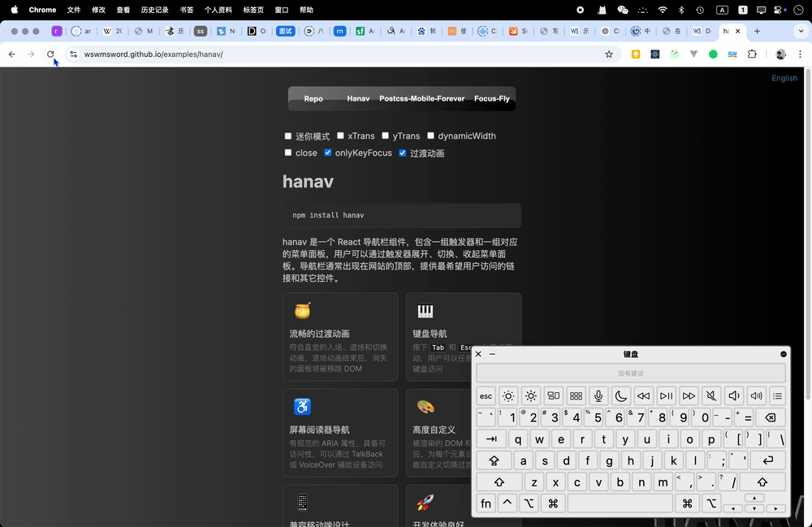Switch to the Postcss-Mobile-Forever nav tab
The image size is (812, 527).
coord(421,98)
